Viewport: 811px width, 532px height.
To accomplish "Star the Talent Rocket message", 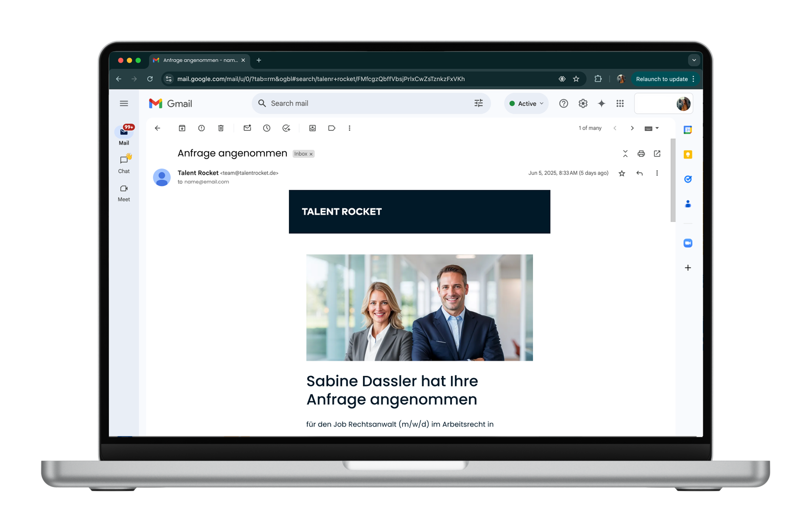I will coord(622,173).
